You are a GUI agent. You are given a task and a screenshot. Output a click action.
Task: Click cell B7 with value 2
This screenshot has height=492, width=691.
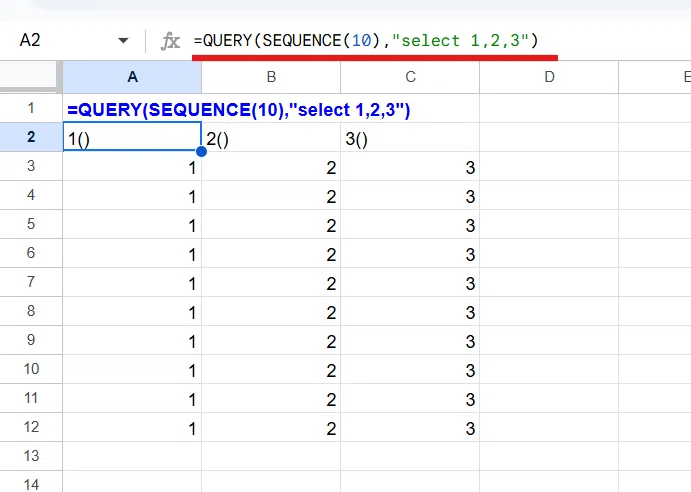click(271, 282)
